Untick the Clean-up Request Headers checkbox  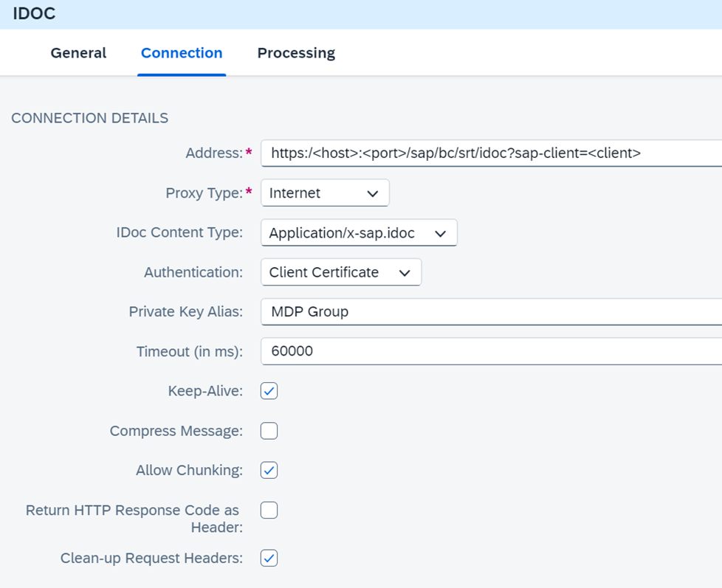tap(269, 558)
